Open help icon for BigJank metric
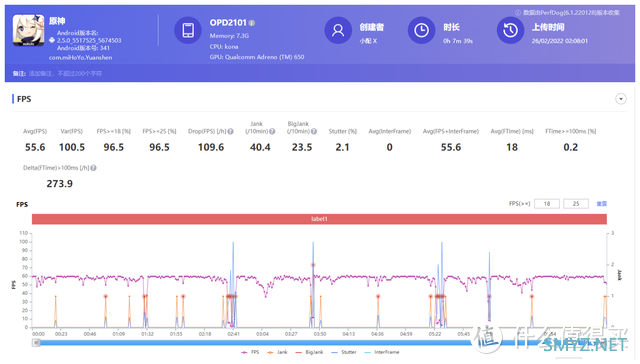This screenshot has width=640, height=364. tap(314, 131)
